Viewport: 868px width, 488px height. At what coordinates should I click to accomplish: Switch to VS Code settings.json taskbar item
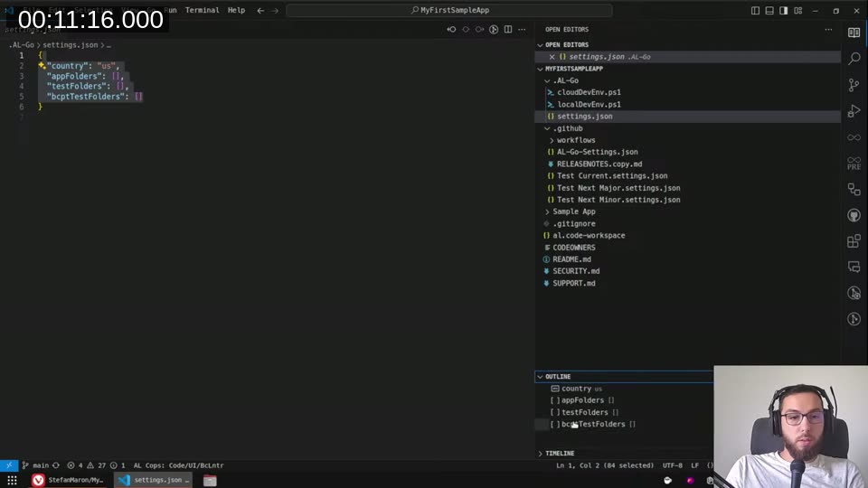point(154,480)
